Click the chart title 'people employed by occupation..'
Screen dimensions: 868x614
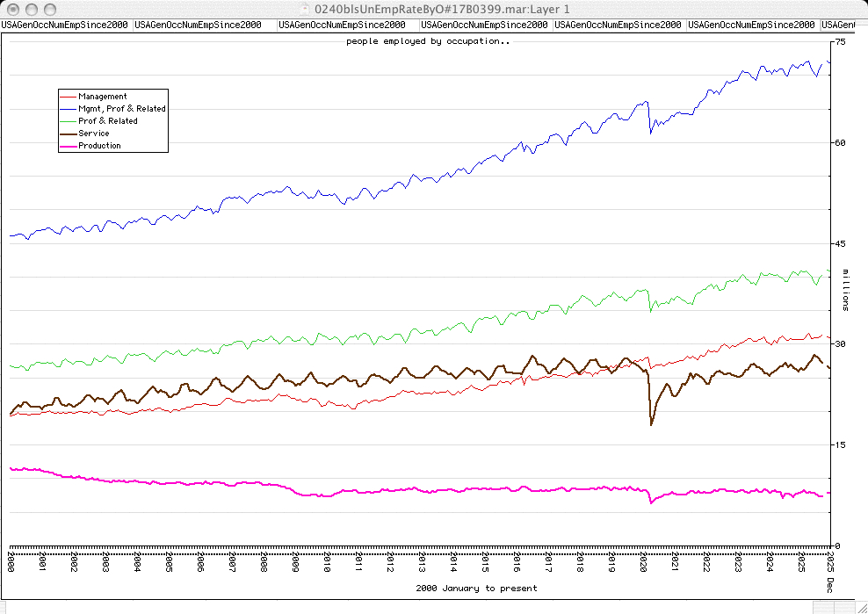tap(427, 41)
